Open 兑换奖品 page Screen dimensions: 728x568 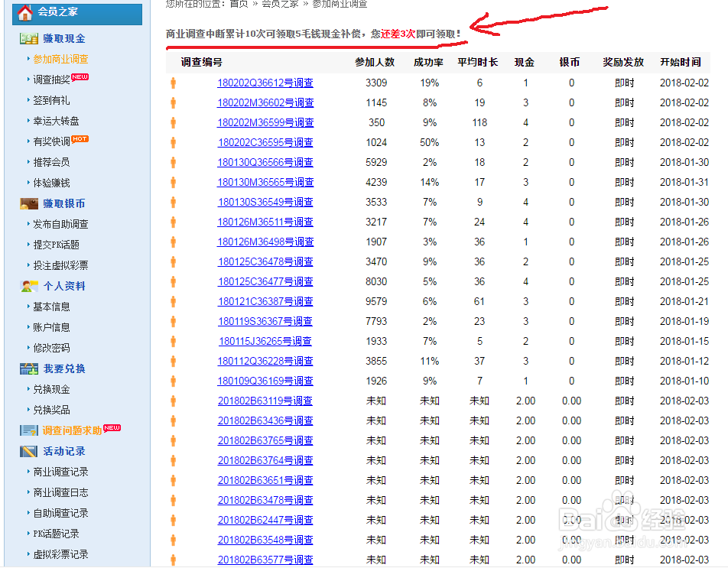pyautogui.click(x=51, y=410)
